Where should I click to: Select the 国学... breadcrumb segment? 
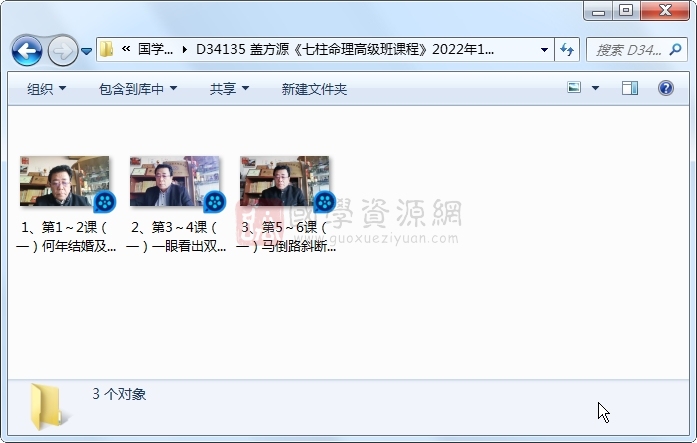tap(155, 49)
